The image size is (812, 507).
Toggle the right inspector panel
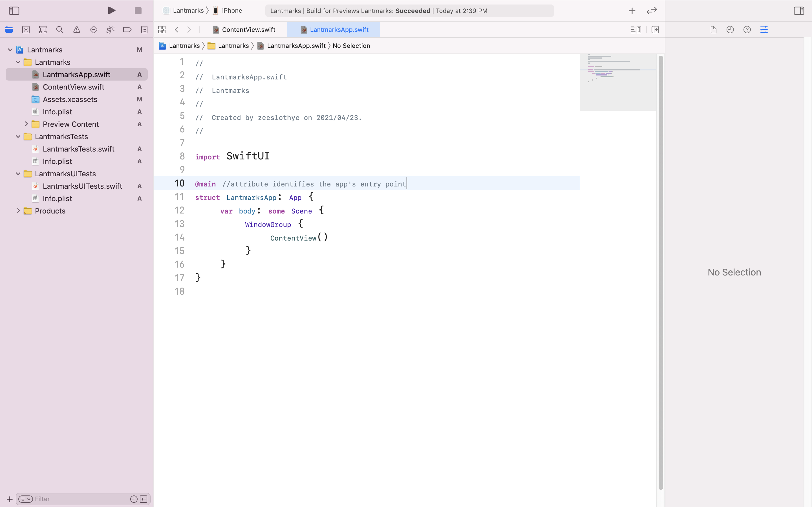point(798,11)
